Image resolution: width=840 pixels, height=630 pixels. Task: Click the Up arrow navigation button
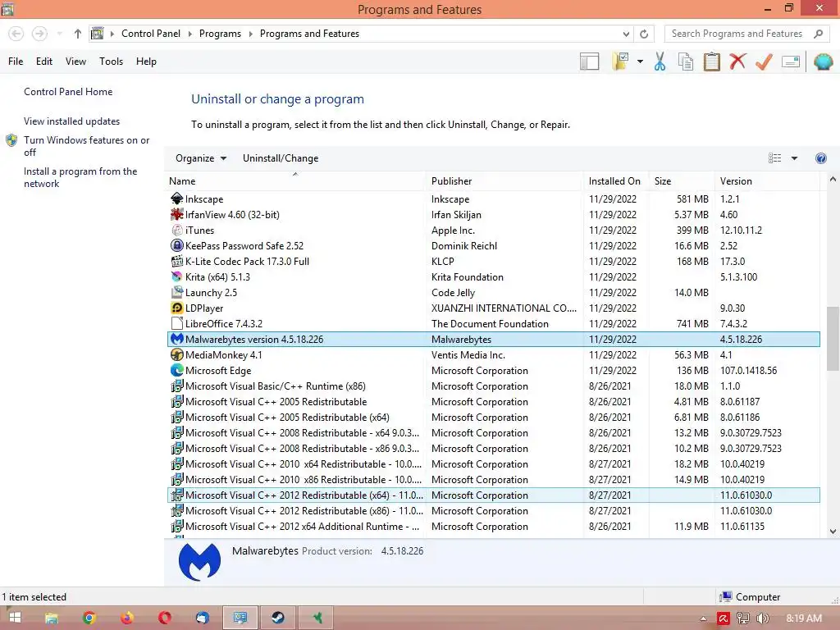tap(78, 34)
